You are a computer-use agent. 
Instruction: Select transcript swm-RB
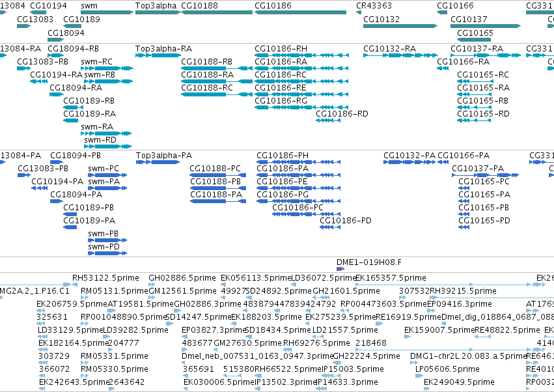[108, 81]
